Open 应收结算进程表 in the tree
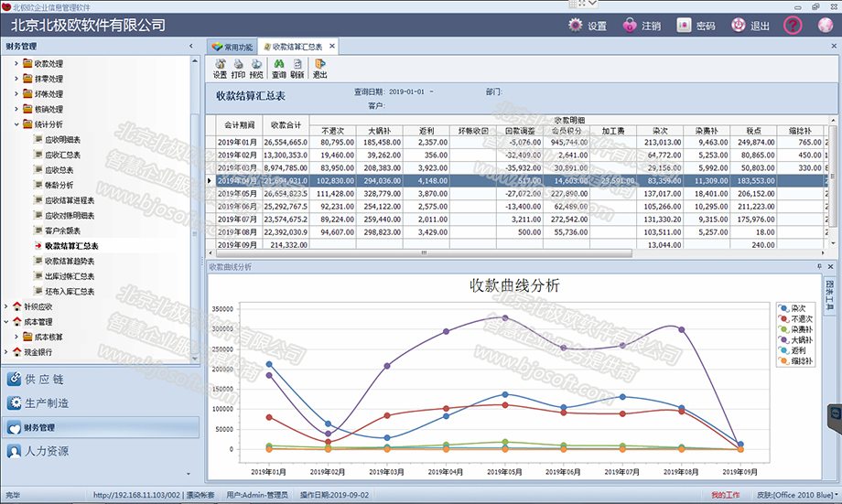The height and width of the screenshot is (504, 842). (x=70, y=200)
